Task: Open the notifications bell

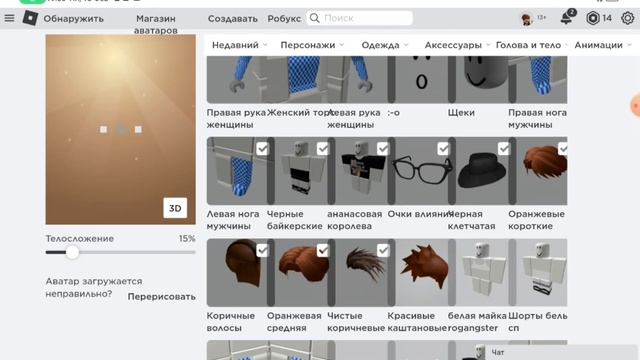Action: (566, 18)
